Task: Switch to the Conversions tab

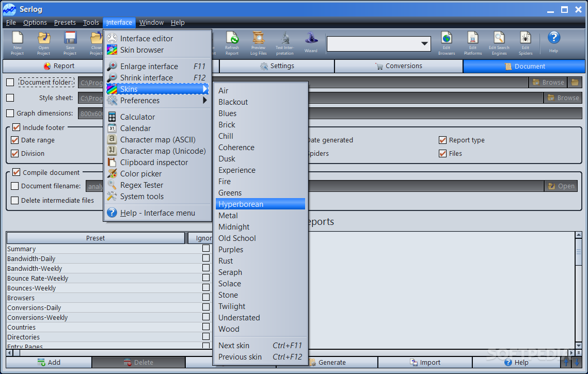Action: (x=399, y=66)
